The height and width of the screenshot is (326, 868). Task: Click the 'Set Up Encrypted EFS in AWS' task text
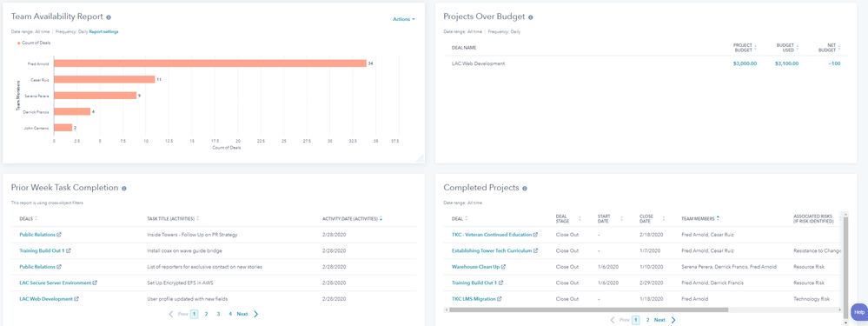(180, 283)
